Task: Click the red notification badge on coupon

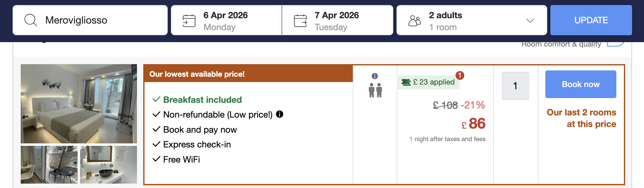Action: click(460, 75)
